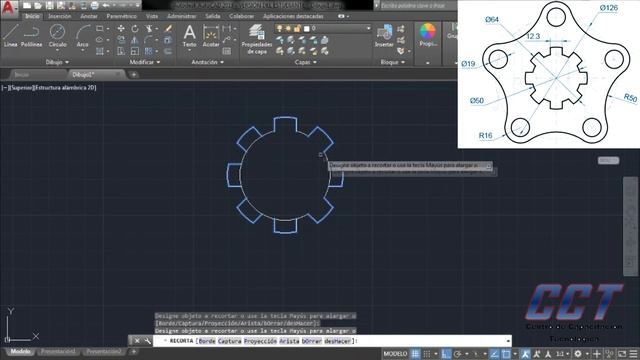Click the Save icon in quick access toolbar
The height and width of the screenshot is (360, 640).
(49, 6)
